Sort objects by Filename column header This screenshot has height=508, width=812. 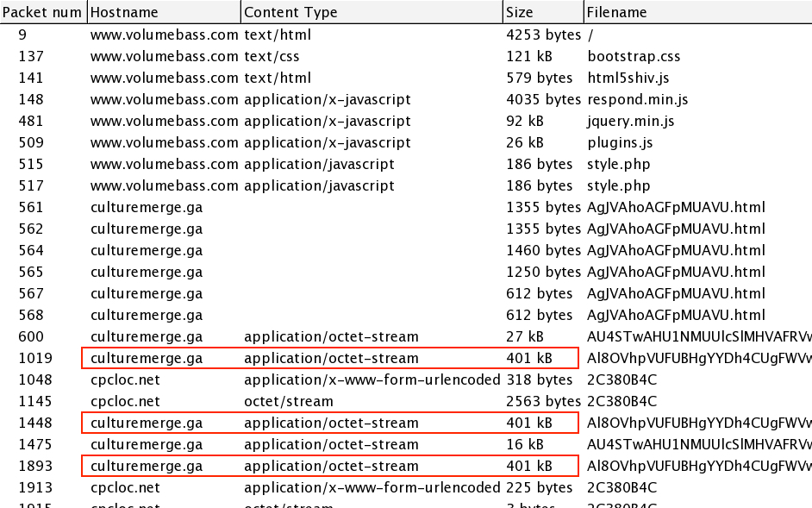point(696,12)
